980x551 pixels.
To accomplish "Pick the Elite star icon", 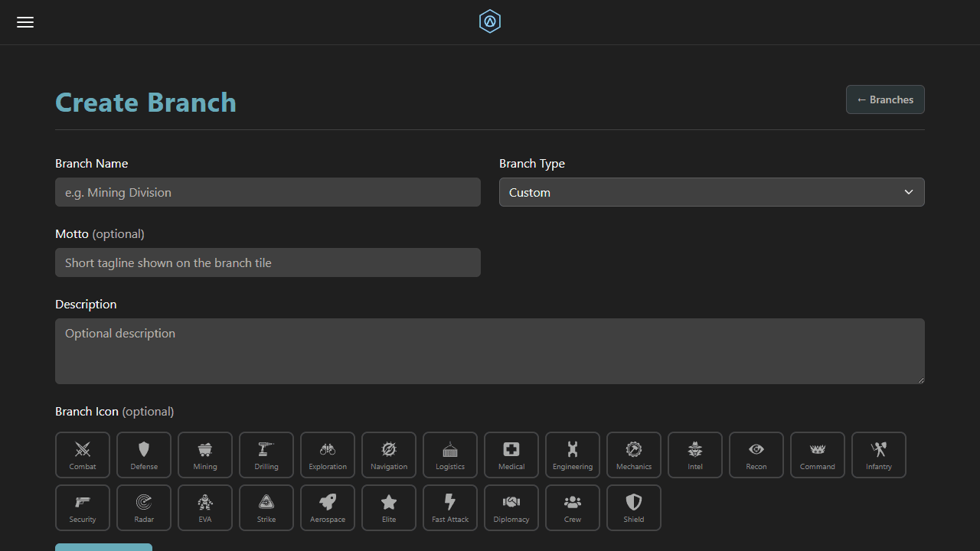I will [389, 507].
